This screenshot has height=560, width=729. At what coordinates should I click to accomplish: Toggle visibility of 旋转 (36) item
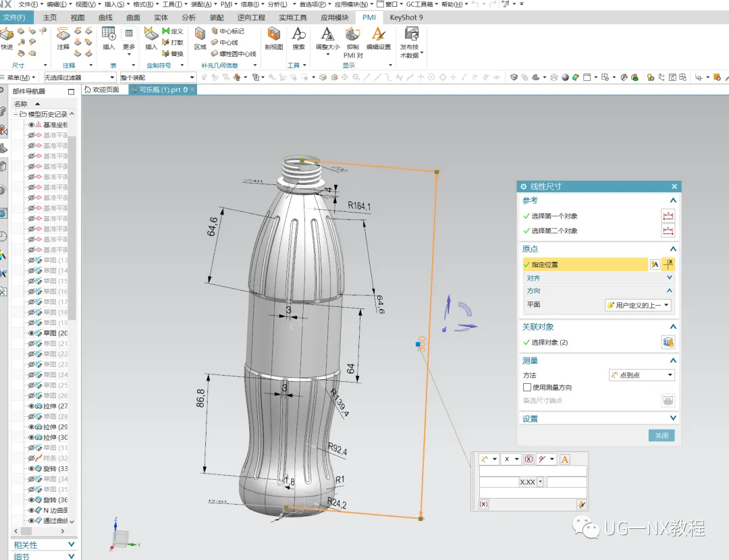coord(32,500)
